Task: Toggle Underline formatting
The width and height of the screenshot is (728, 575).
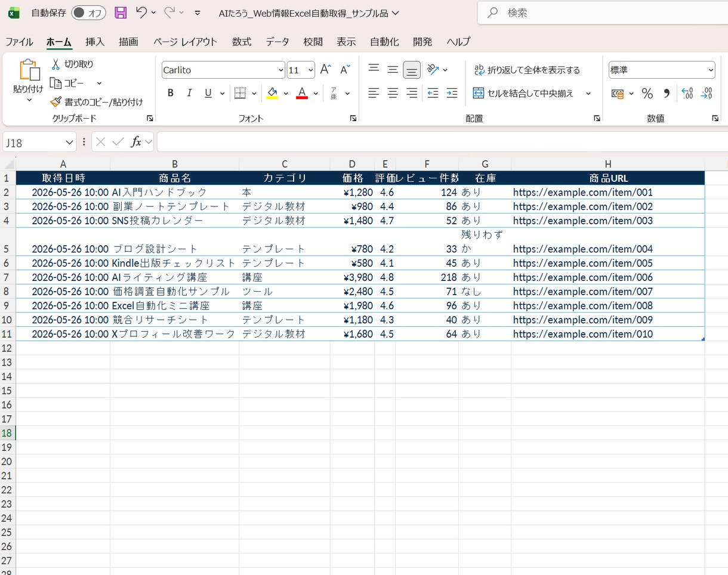Action: pyautogui.click(x=208, y=93)
